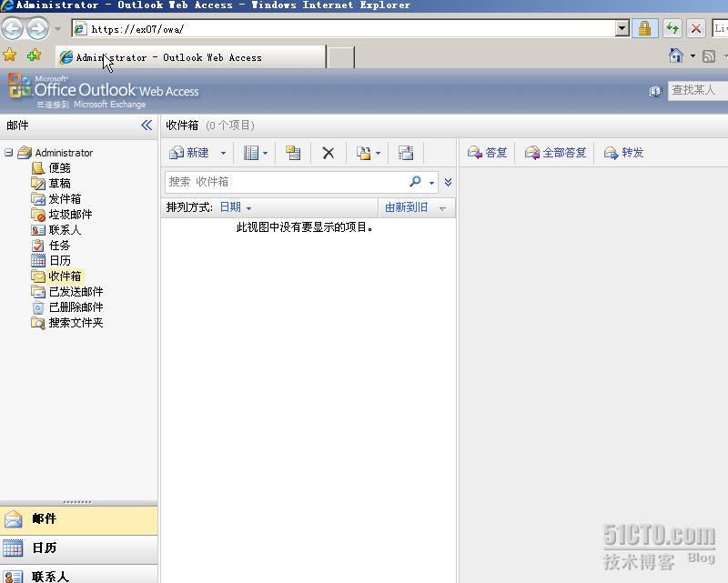The width and height of the screenshot is (728, 583).
Task: Collapse the 邮件 navigation pane with the chevrons
Action: click(x=147, y=125)
